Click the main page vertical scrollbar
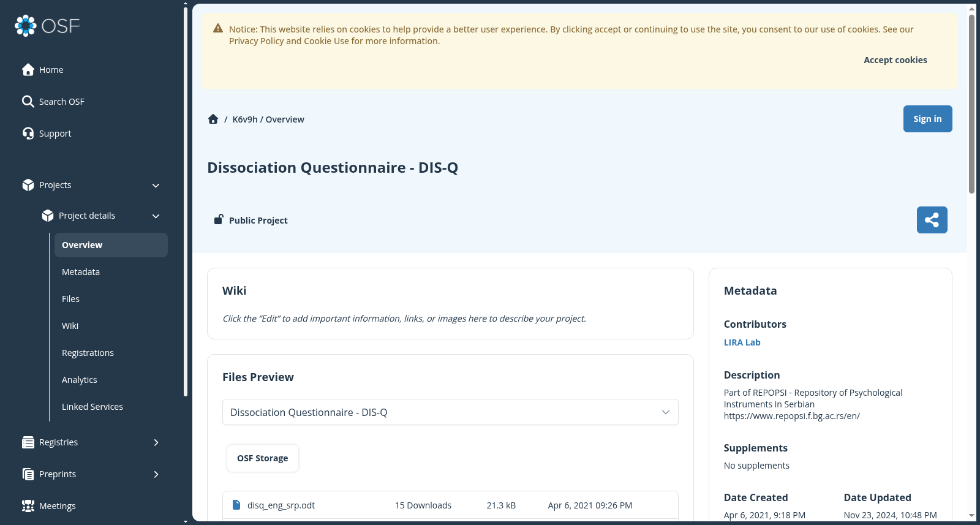The height and width of the screenshot is (525, 980). point(972,103)
